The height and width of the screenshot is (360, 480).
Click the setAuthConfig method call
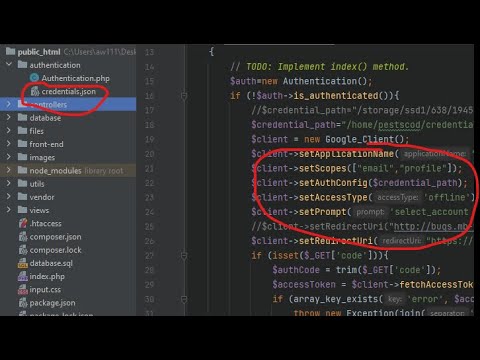[x=333, y=183]
